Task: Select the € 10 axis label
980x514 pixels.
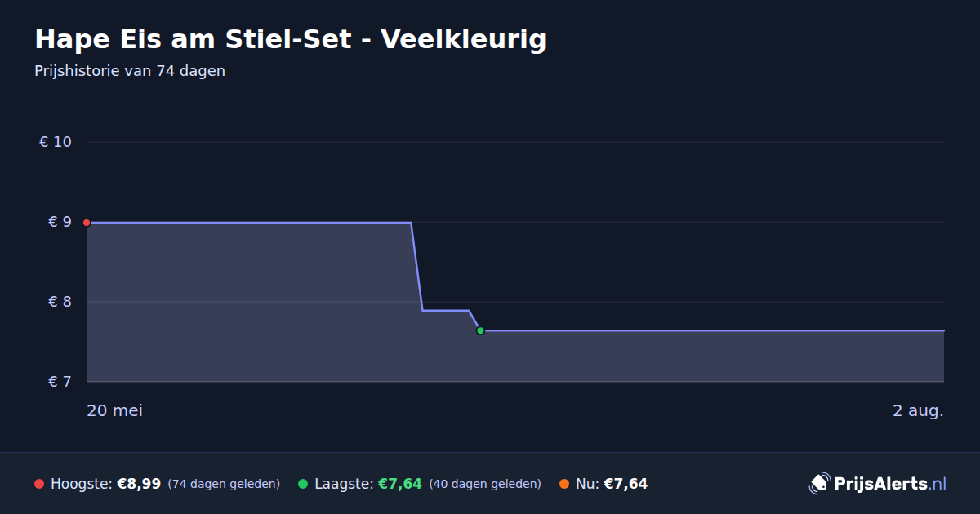Action: point(56,142)
